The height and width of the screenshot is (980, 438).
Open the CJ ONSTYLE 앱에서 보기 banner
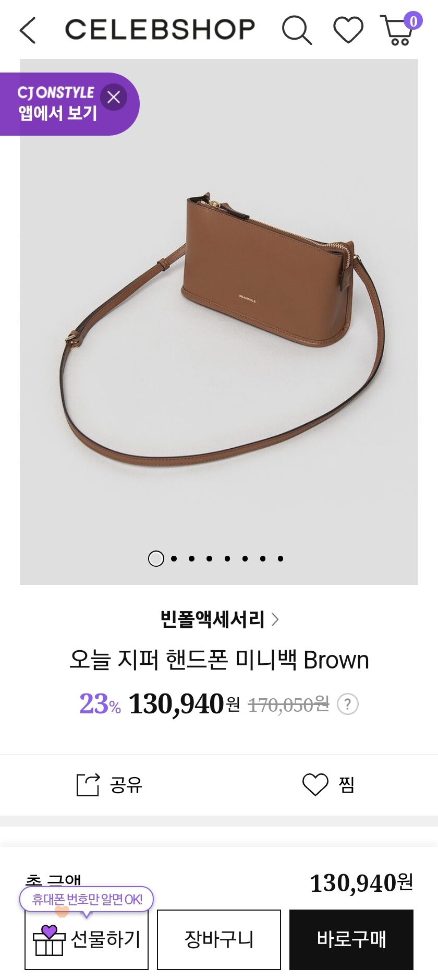point(56,104)
